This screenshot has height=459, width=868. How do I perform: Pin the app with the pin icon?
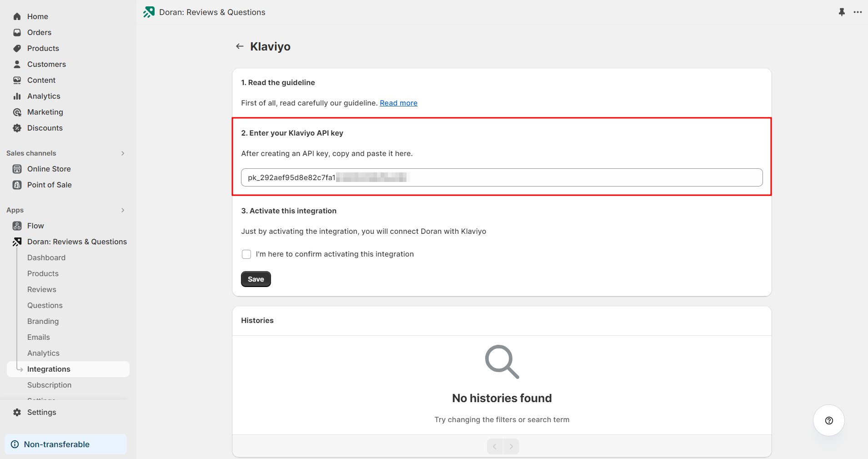click(842, 12)
